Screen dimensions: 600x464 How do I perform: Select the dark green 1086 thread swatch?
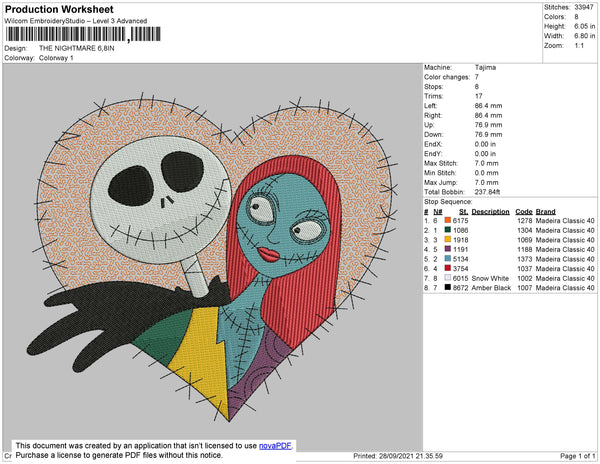[x=448, y=230]
